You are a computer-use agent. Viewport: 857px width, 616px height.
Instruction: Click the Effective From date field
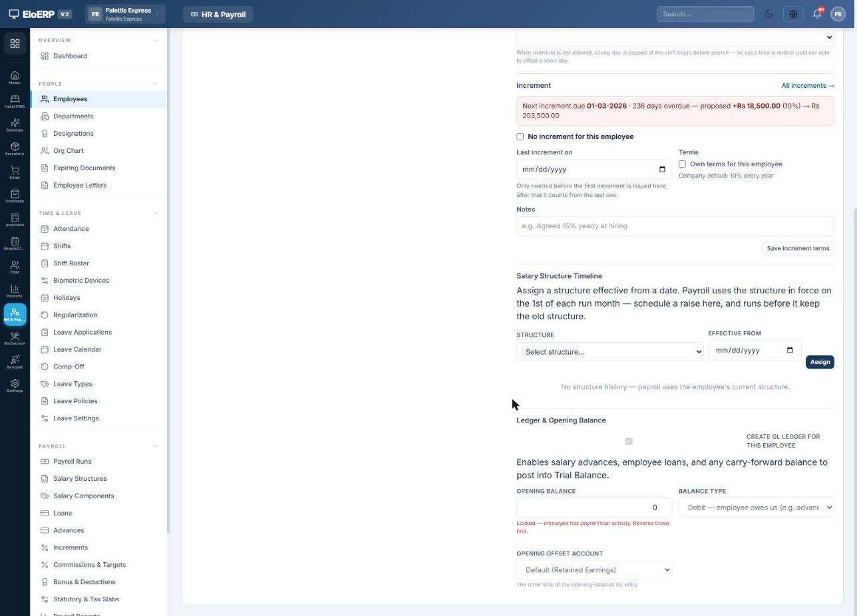click(755, 351)
